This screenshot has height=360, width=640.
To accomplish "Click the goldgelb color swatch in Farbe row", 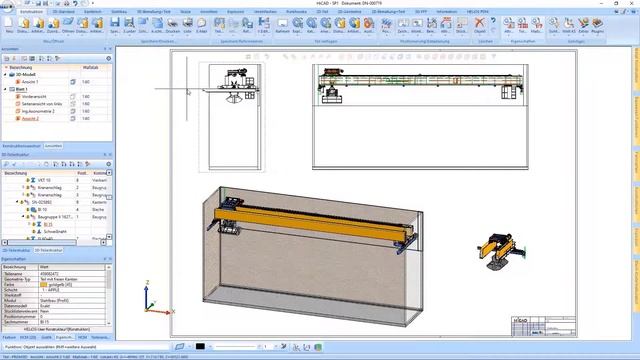I will (44, 284).
